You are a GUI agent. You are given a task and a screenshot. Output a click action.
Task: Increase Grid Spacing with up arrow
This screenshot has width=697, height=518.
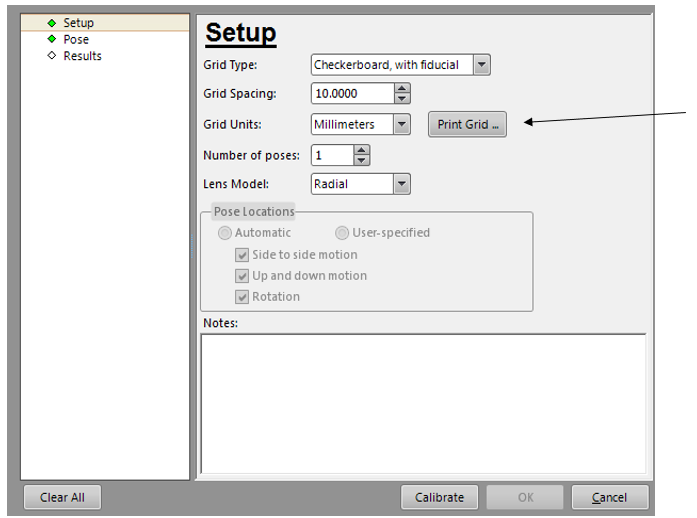click(402, 89)
